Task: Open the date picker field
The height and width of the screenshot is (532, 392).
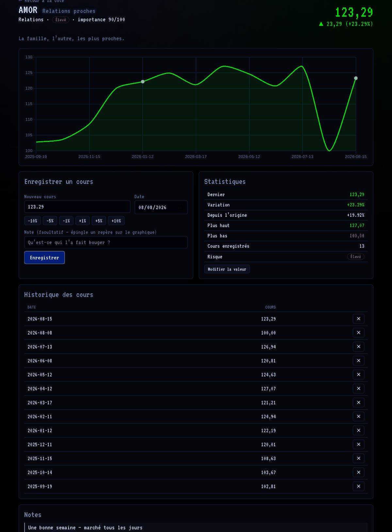Action: coord(161,207)
